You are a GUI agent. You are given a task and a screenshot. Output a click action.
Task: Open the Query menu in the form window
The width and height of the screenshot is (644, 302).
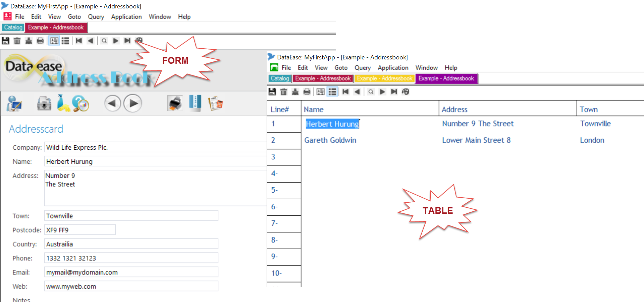click(96, 17)
